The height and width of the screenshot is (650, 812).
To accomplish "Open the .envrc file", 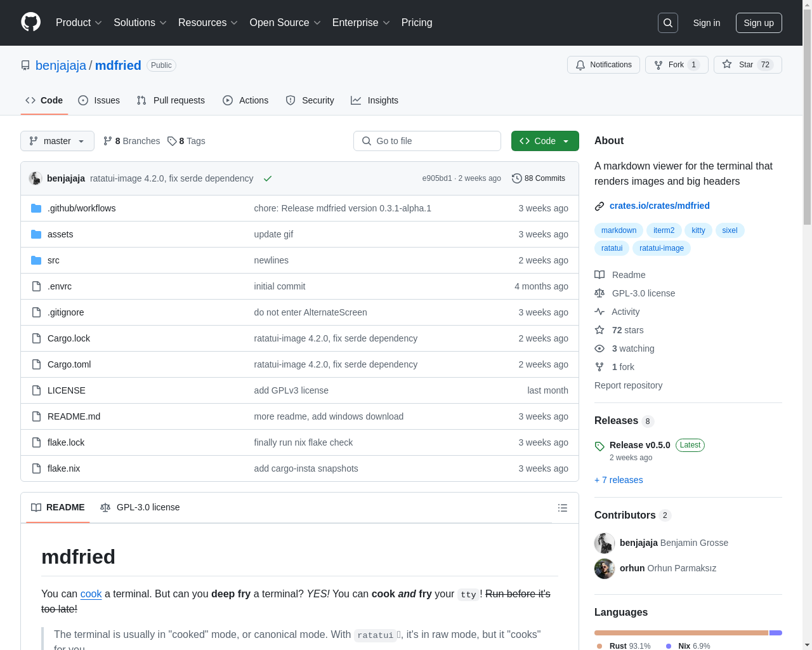I will click(60, 286).
